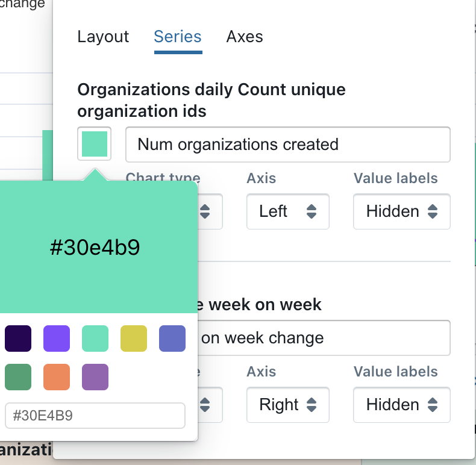Select the mint teal palette swatch
Image resolution: width=476 pixels, height=465 pixels.
[x=95, y=339]
